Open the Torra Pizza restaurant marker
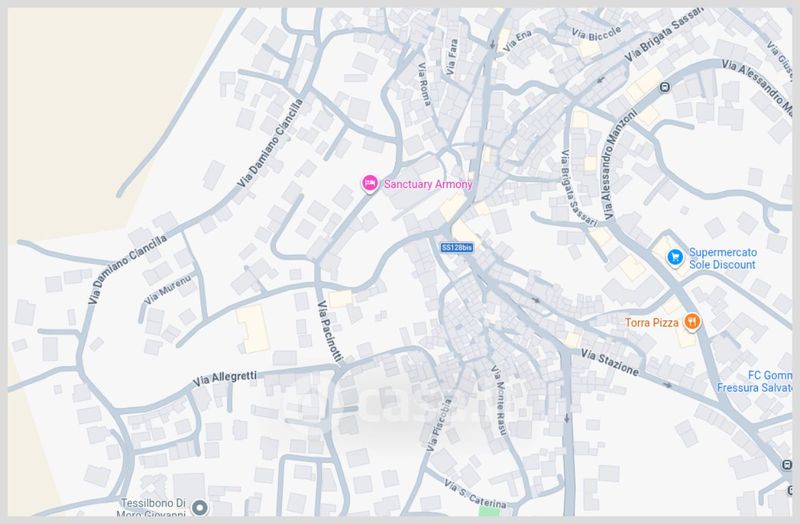Screen dimensions: 800x524 pyautogui.click(x=691, y=322)
